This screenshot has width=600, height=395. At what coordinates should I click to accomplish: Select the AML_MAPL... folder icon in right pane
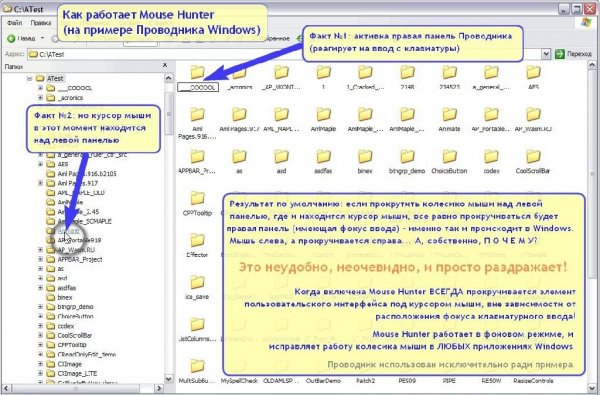point(281,114)
